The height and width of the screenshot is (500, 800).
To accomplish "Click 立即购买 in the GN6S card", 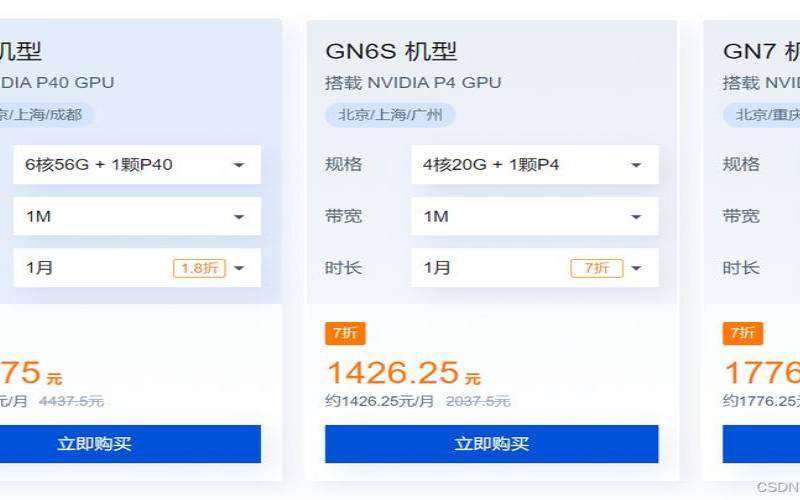I will [x=491, y=444].
